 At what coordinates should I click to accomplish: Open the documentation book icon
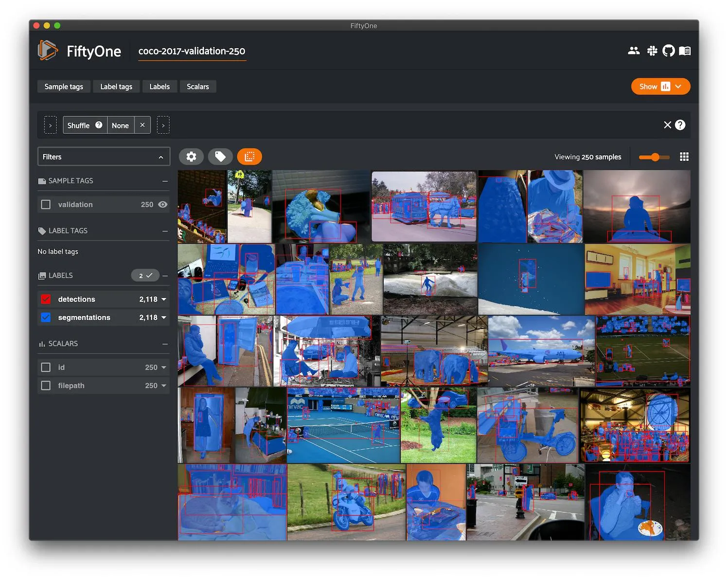click(685, 51)
